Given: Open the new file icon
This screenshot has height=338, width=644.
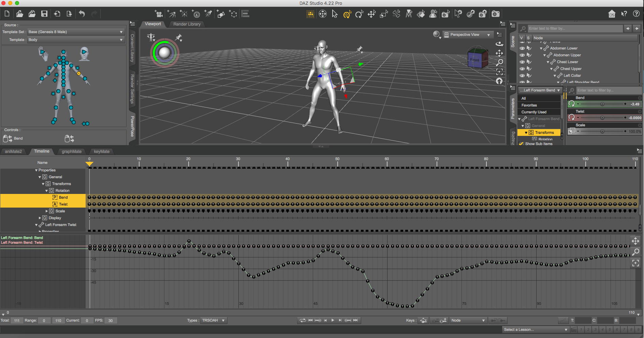Looking at the screenshot, I should (x=7, y=14).
